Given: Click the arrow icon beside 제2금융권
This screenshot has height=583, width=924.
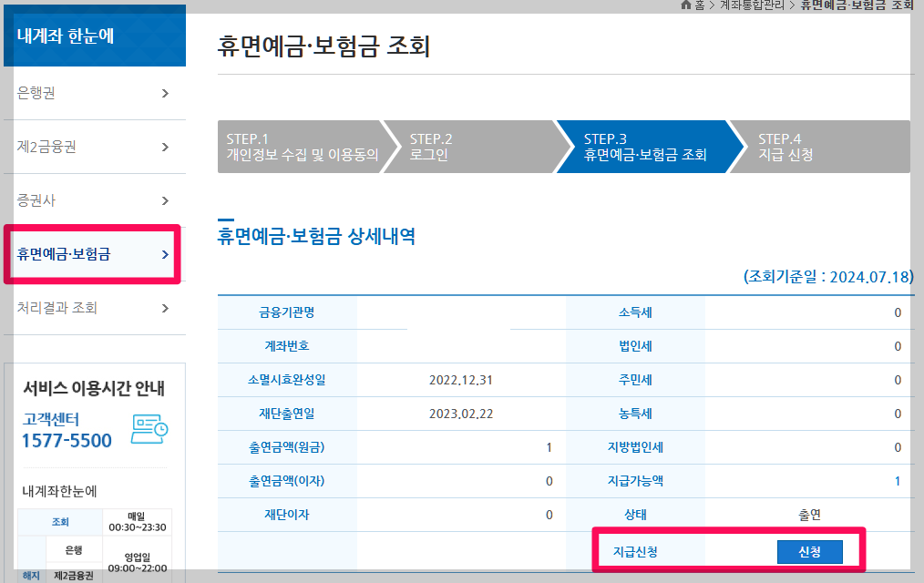Looking at the screenshot, I should tap(167, 147).
